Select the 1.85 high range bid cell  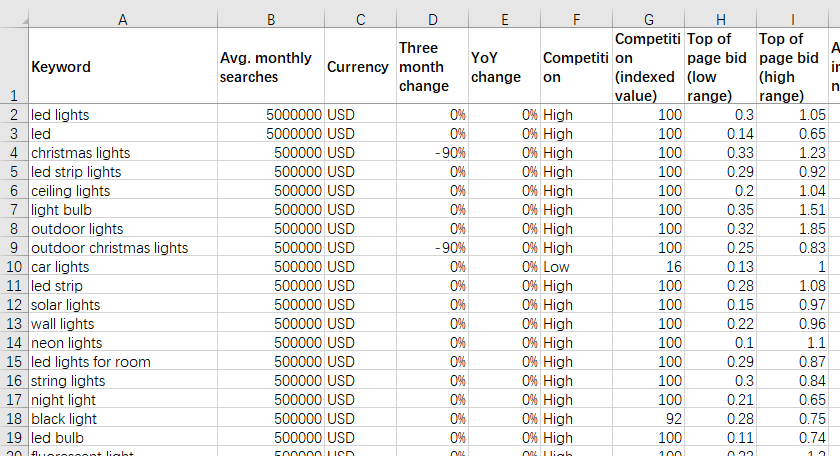pos(792,229)
